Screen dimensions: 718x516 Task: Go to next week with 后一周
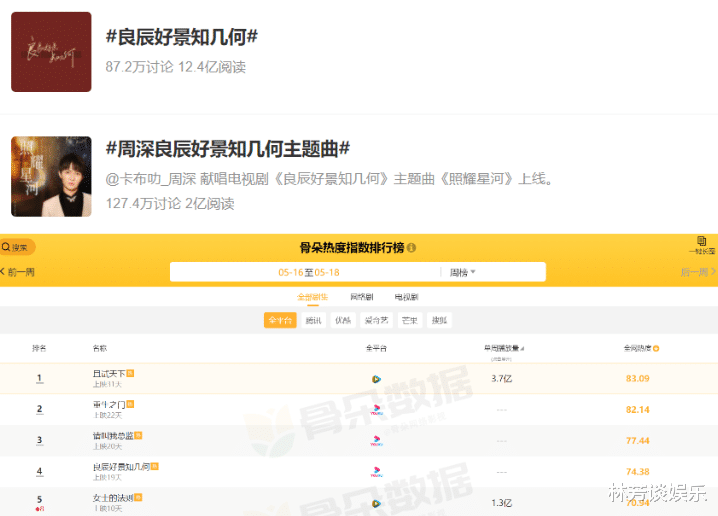698,272
